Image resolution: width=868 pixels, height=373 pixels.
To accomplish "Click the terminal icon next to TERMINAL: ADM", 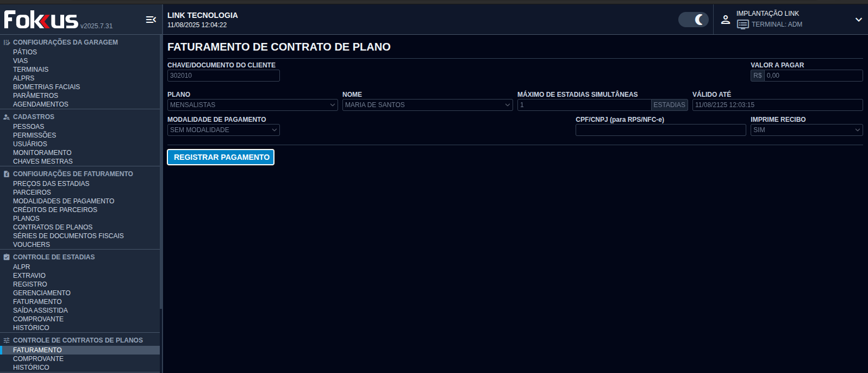I will 742,24.
